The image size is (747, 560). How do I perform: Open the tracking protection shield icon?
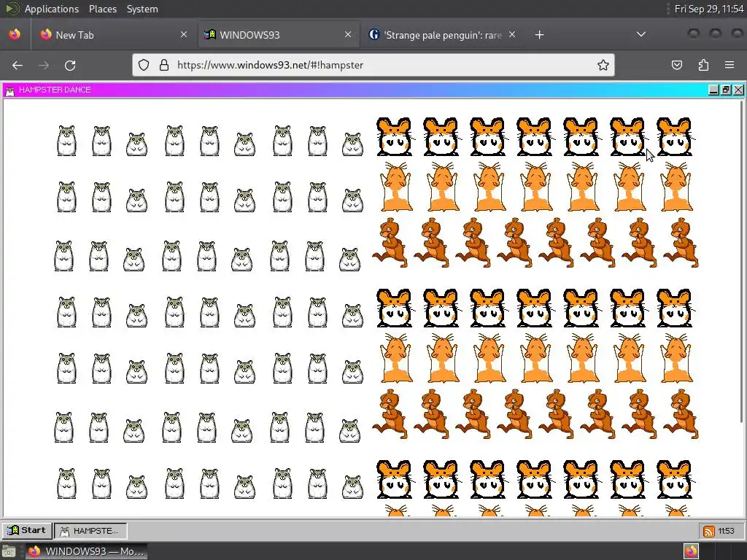coord(144,65)
